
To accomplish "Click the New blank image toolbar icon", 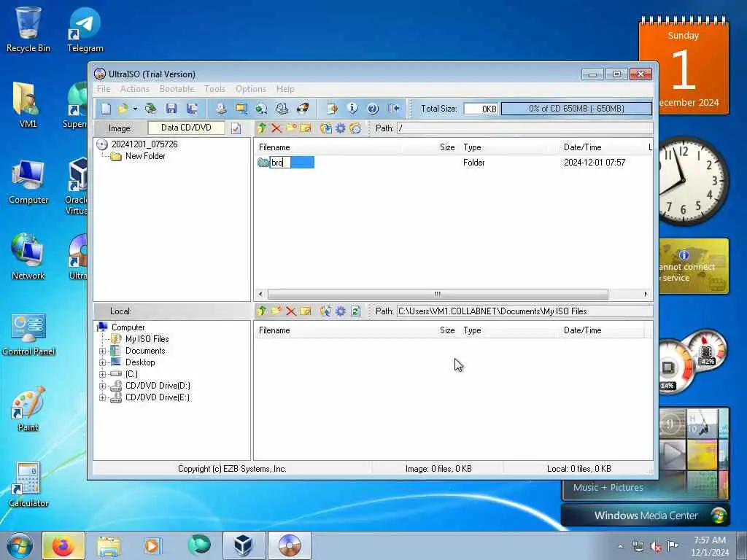I will (106, 109).
